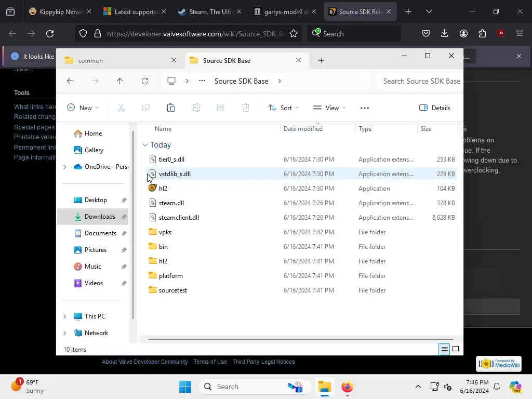Click the Cut icon in Explorer toolbar
Image resolution: width=532 pixels, height=399 pixels.
121,108
